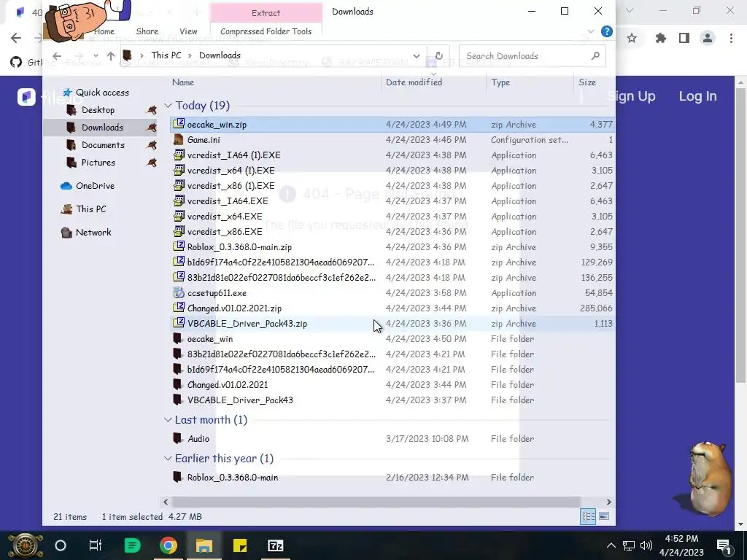Click the Extract contextual tab

coord(266,13)
